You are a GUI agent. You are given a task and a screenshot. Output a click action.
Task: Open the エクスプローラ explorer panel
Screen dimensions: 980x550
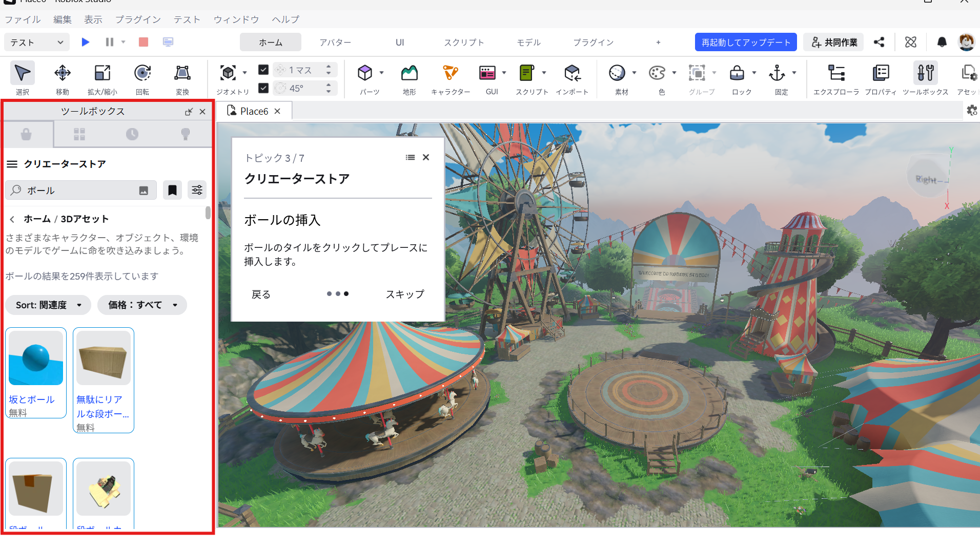(x=836, y=78)
